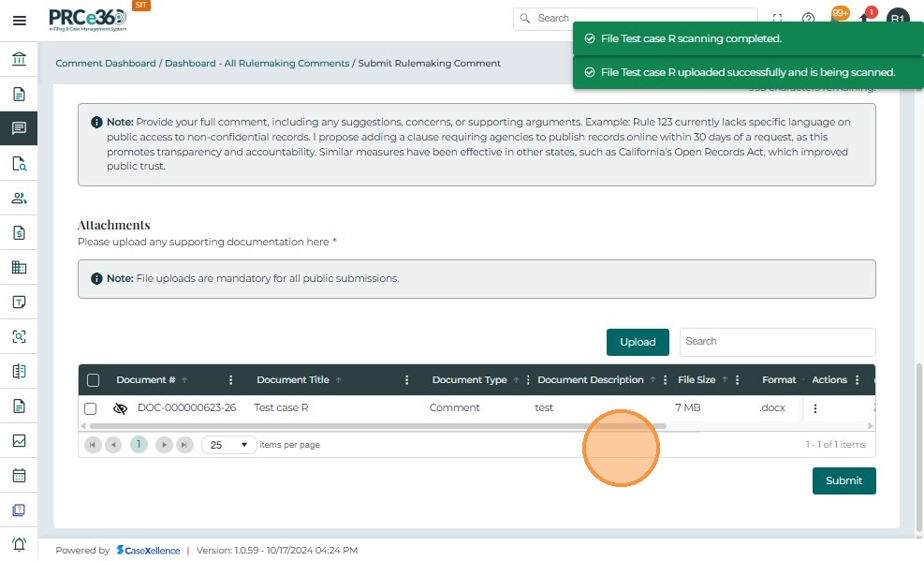
Task: Click the horizontal table scrollbar thumb
Action: tap(377, 426)
